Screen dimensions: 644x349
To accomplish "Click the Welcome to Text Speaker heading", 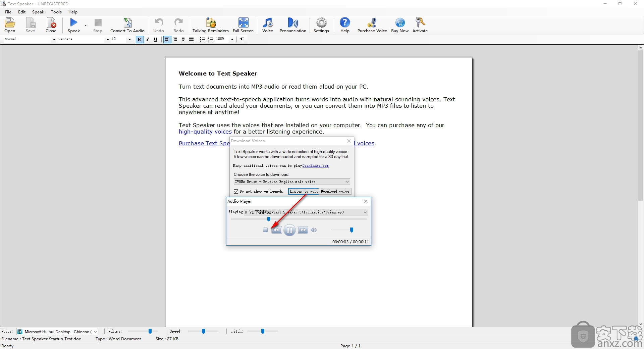I will point(218,73).
